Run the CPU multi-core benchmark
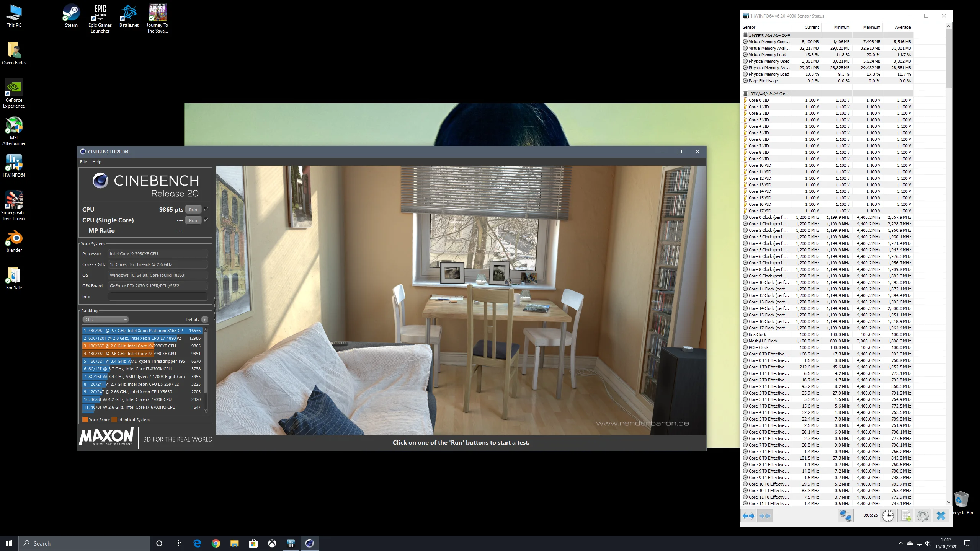The width and height of the screenshot is (980, 551). (x=193, y=209)
